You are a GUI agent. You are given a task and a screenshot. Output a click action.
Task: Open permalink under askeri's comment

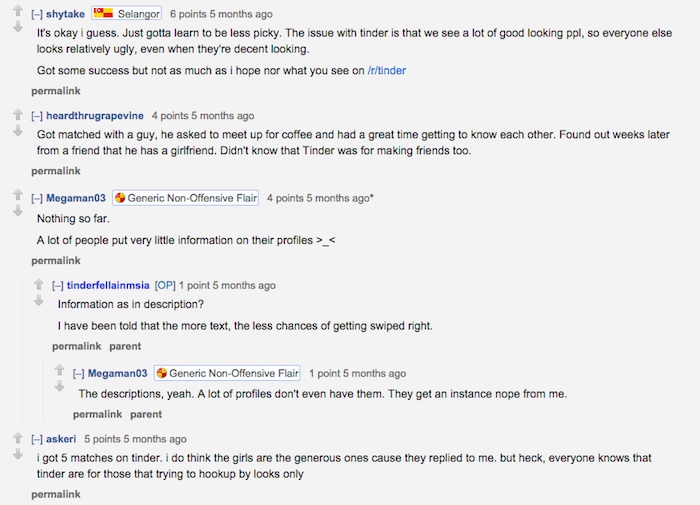click(56, 494)
